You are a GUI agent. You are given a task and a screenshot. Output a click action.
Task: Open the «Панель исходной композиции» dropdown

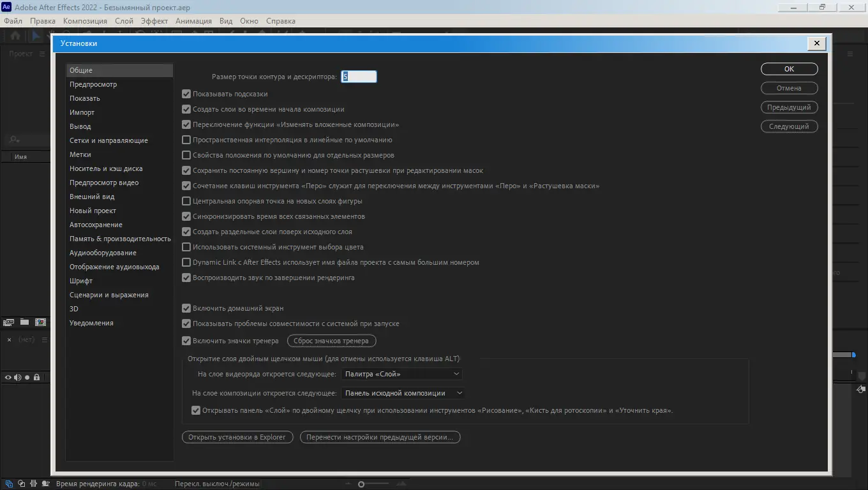point(403,393)
